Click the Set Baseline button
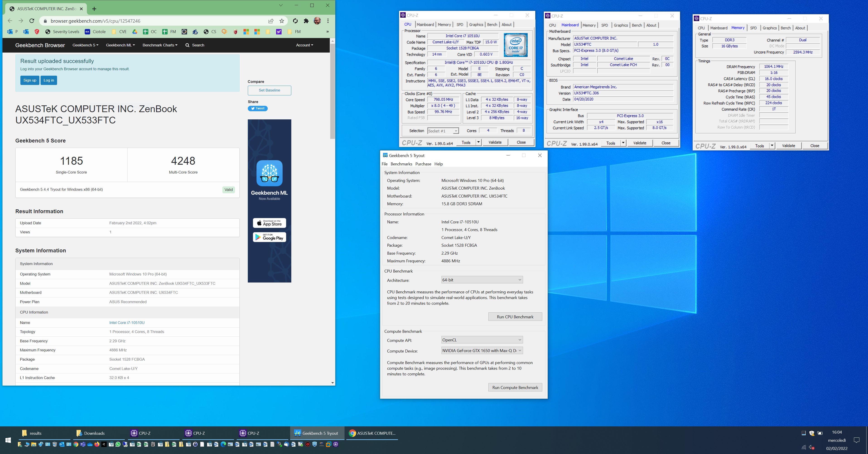This screenshot has height=454, width=868. tap(269, 90)
